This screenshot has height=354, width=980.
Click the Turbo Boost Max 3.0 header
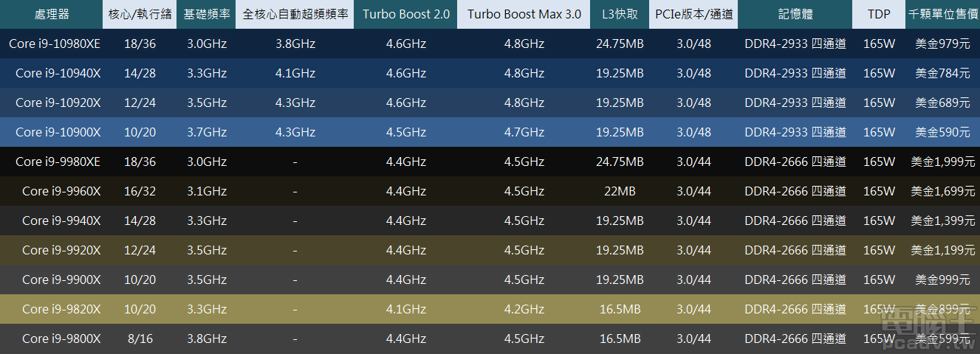tap(524, 14)
